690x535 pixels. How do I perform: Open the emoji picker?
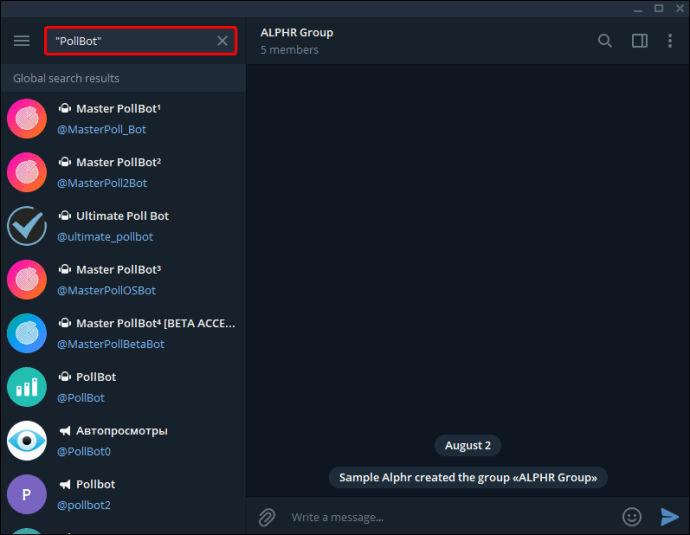pos(631,517)
